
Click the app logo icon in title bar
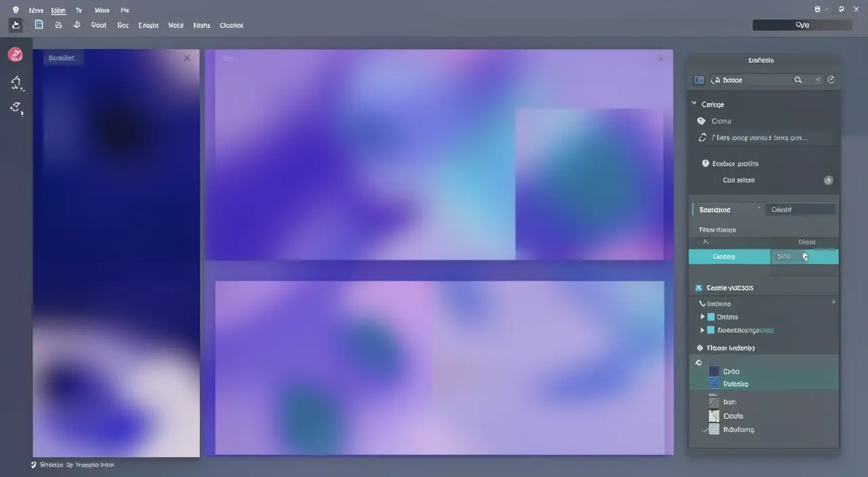point(16,10)
